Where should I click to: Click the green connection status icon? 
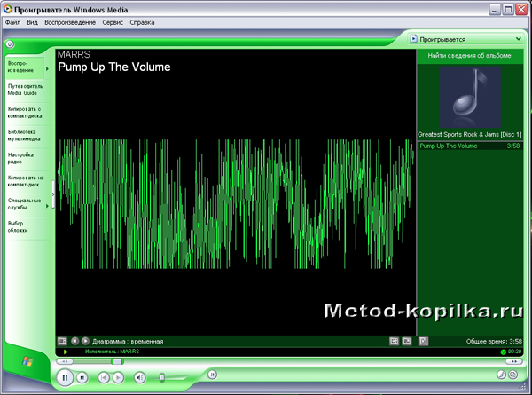pyautogui.click(x=503, y=352)
